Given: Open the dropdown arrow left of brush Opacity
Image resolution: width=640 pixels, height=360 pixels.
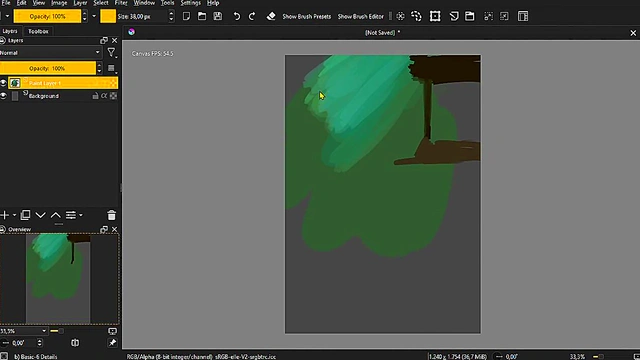Looking at the screenshot, I should [7, 16].
